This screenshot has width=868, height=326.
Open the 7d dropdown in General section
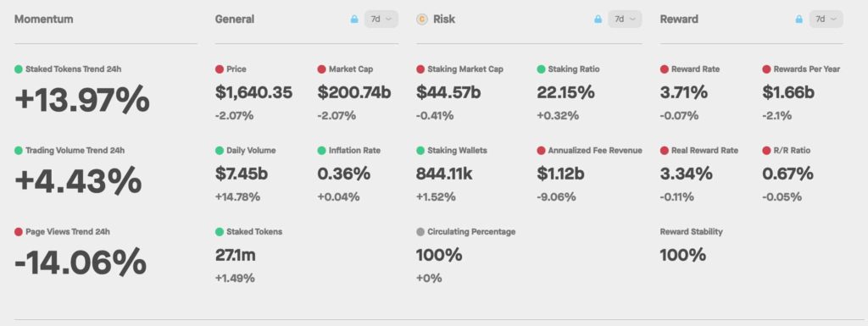[x=381, y=19]
